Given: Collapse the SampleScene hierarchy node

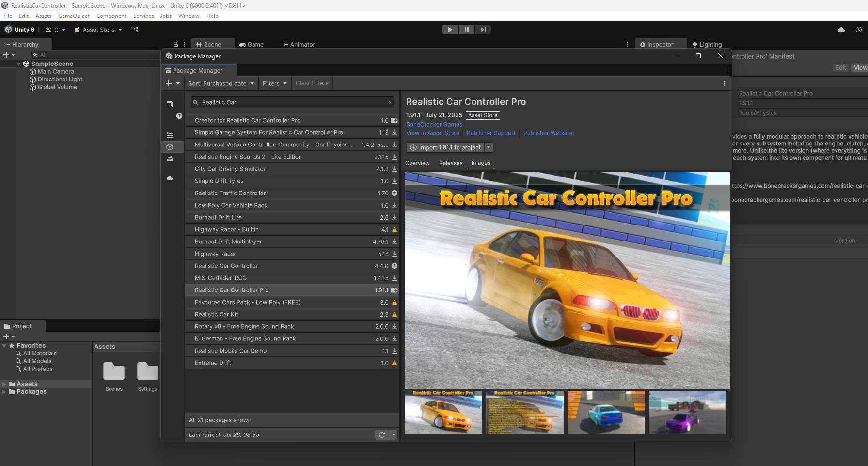Looking at the screenshot, I should coord(19,64).
